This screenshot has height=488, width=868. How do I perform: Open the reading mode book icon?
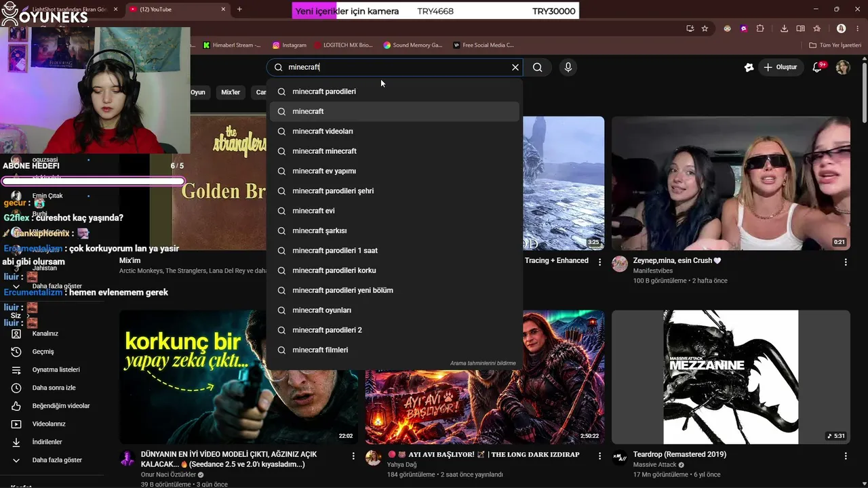pos(801,28)
